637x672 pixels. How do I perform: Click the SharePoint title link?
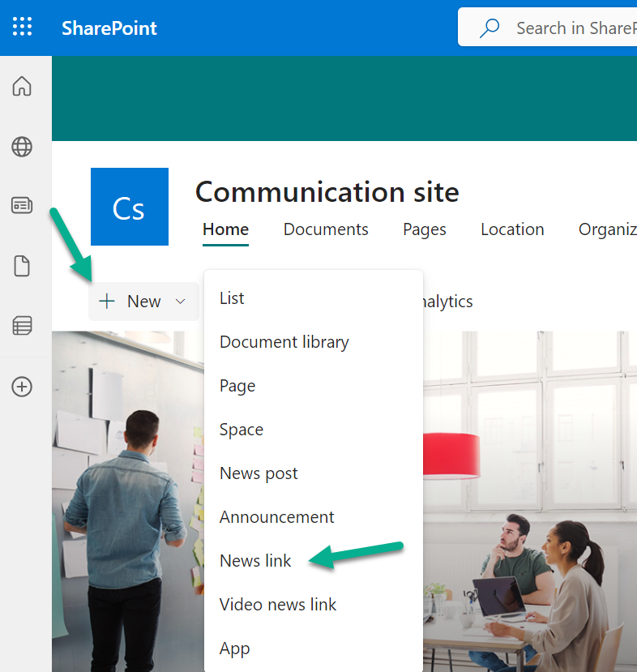109,28
